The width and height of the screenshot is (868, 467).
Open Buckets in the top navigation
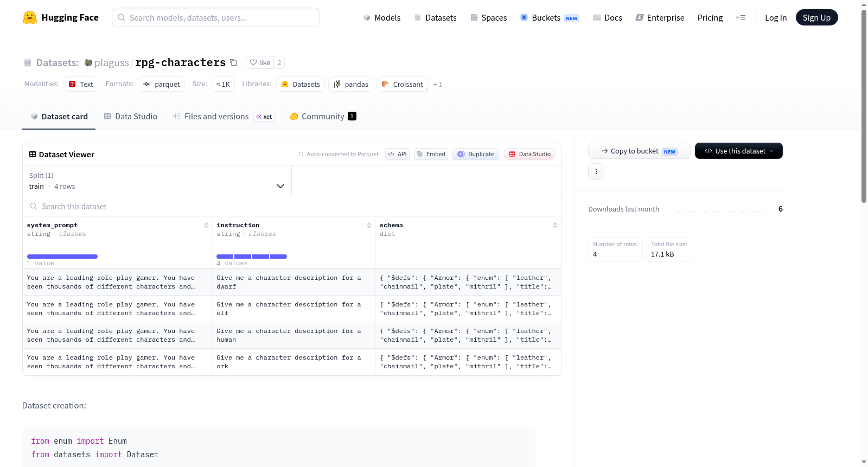coord(550,17)
